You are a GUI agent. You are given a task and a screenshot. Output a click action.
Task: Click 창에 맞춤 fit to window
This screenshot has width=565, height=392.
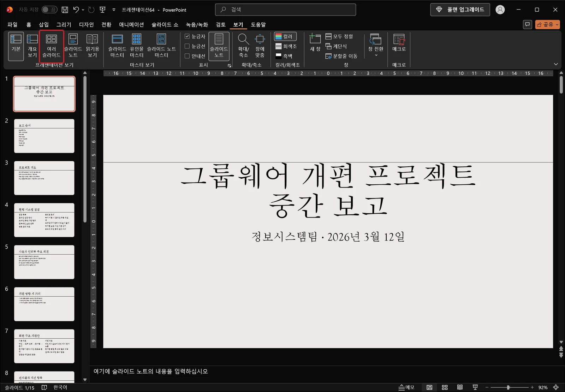point(260,46)
